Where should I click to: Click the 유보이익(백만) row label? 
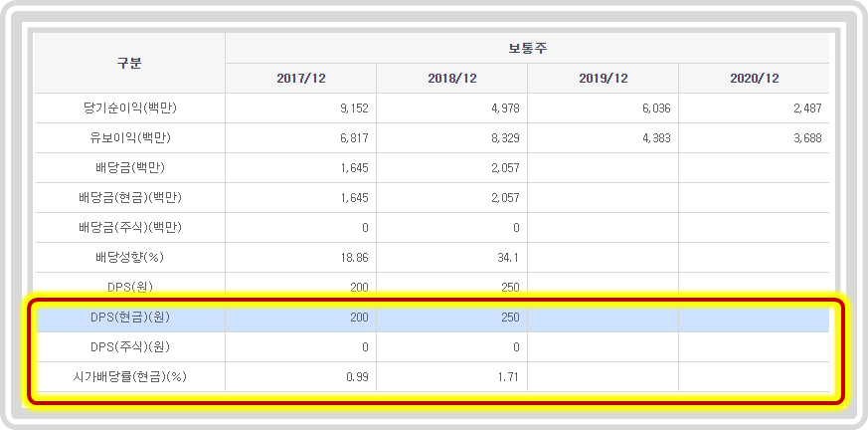[x=129, y=138]
